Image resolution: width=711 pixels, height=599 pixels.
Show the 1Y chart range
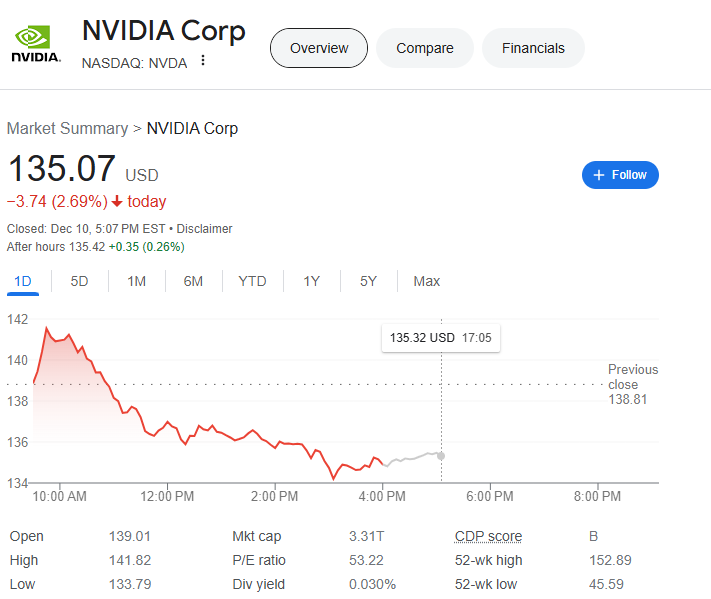point(311,281)
